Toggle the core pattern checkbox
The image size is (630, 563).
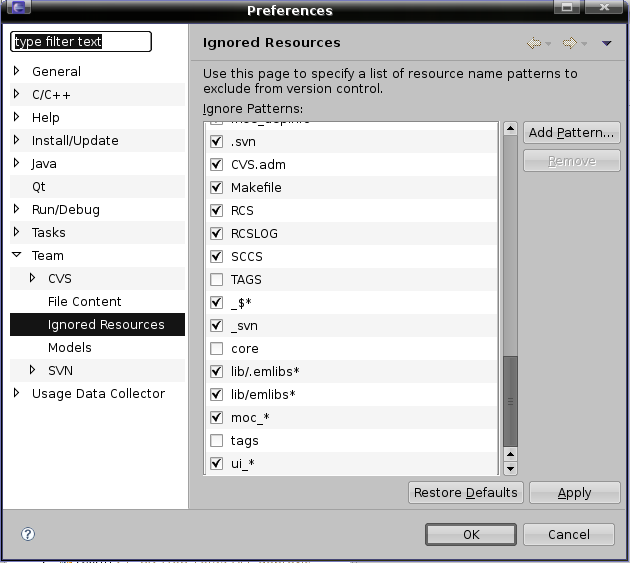[x=216, y=348]
